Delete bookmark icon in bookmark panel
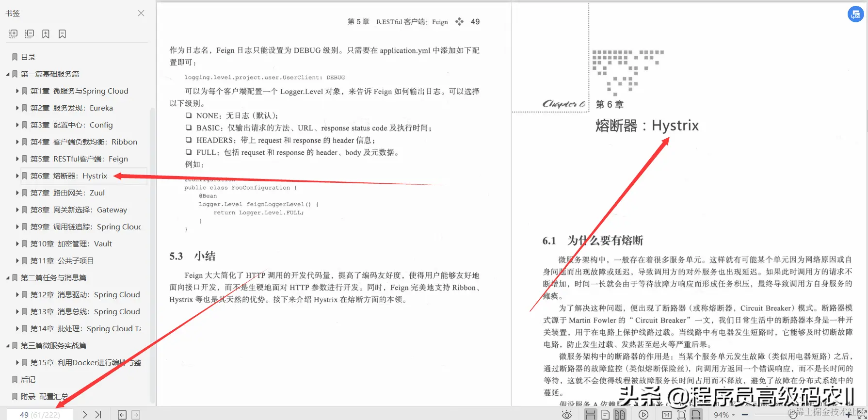 point(62,34)
